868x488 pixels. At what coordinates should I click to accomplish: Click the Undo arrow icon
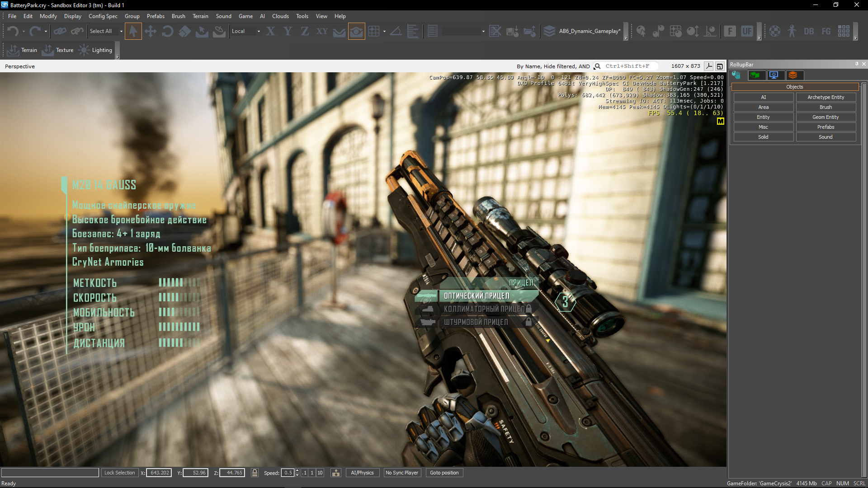click(x=13, y=31)
